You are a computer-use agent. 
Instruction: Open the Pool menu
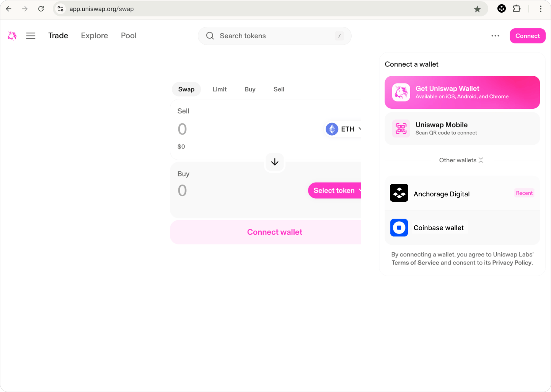(x=129, y=36)
